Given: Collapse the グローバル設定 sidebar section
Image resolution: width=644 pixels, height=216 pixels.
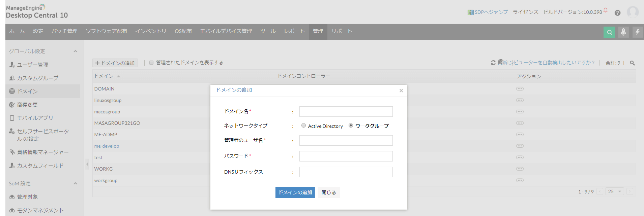Looking at the screenshot, I should [75, 51].
